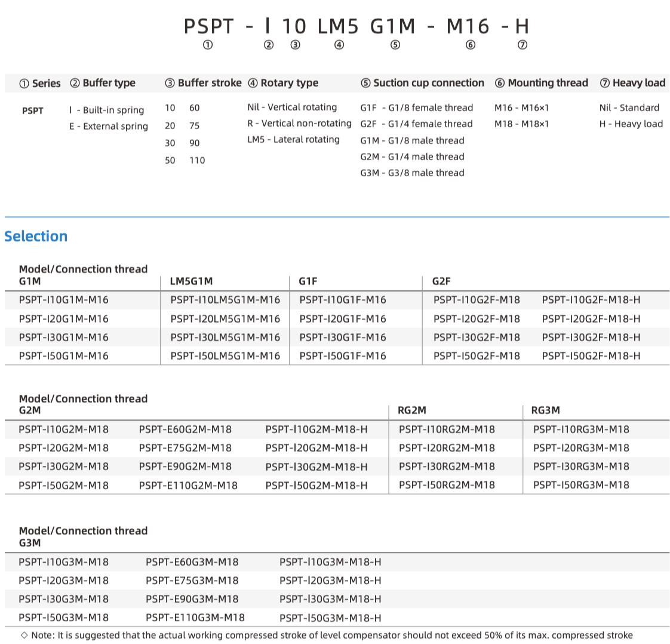The image size is (670, 644).
Task: Select PSPT-I30G1F-M16 entry
Action: (x=343, y=338)
